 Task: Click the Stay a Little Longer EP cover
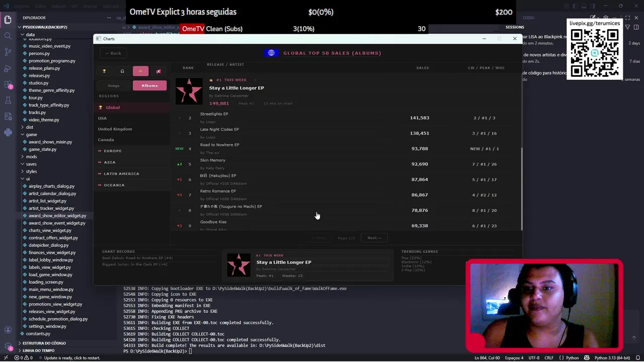pos(189,91)
